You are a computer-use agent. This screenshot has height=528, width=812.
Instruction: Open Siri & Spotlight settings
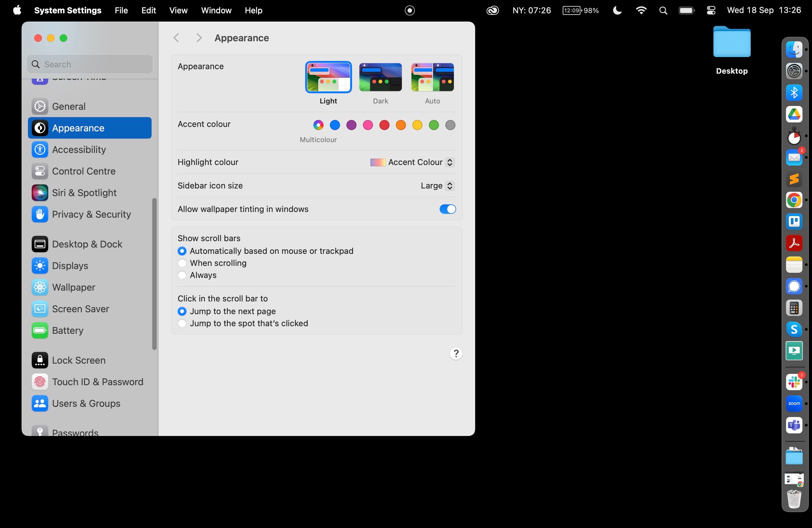click(x=84, y=193)
